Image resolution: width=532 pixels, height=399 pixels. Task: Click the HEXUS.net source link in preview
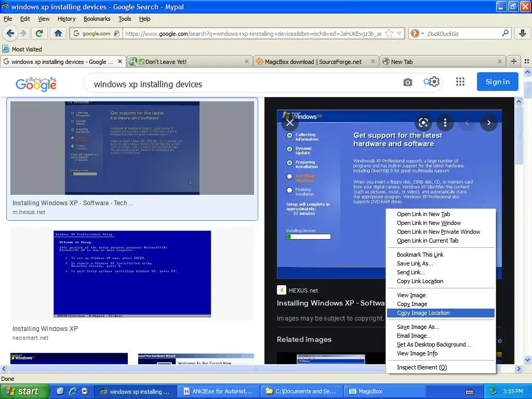298,290
